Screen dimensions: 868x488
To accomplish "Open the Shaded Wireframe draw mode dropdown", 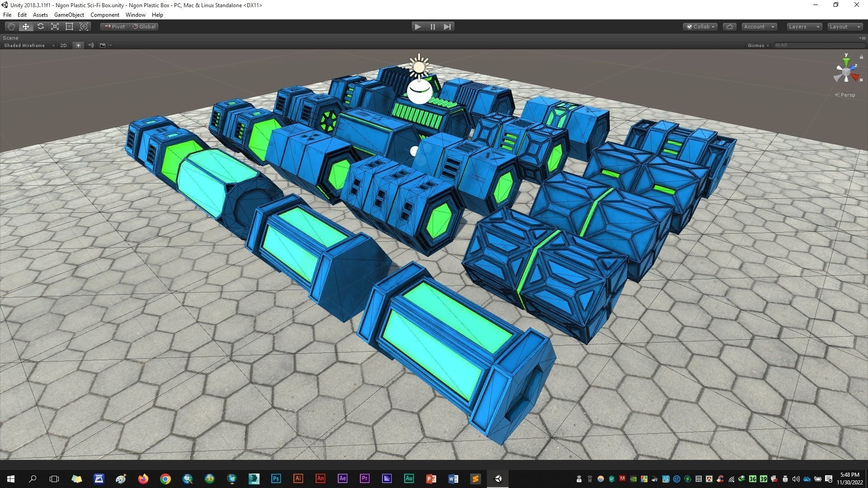I will [x=29, y=45].
